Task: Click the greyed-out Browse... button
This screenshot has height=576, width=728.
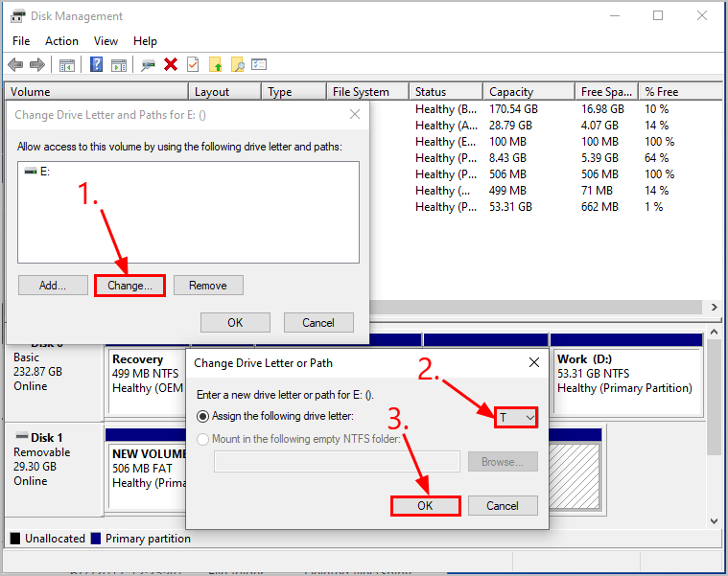Action: (x=503, y=461)
